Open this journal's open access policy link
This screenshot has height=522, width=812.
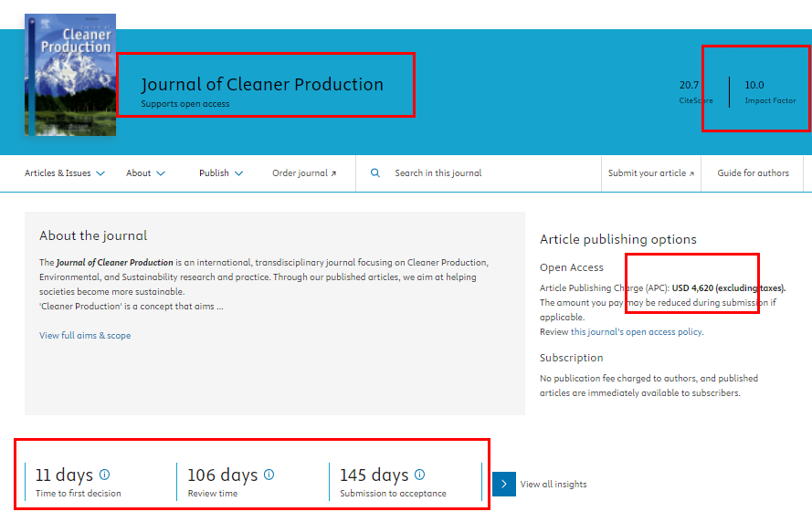point(637,331)
